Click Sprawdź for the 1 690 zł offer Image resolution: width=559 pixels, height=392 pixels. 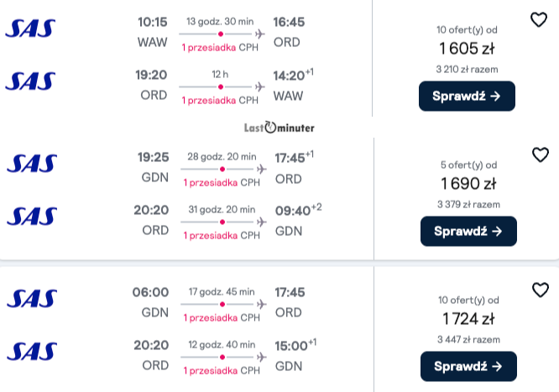(468, 231)
